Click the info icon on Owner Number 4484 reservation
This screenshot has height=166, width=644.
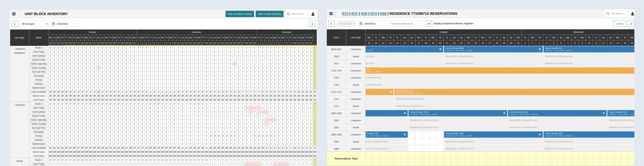pos(540,134)
